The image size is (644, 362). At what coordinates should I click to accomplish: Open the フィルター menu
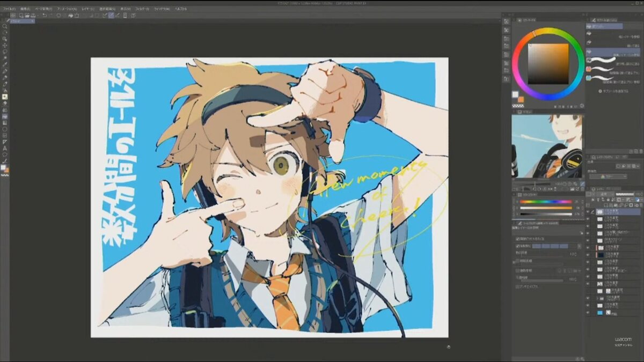[x=143, y=9]
